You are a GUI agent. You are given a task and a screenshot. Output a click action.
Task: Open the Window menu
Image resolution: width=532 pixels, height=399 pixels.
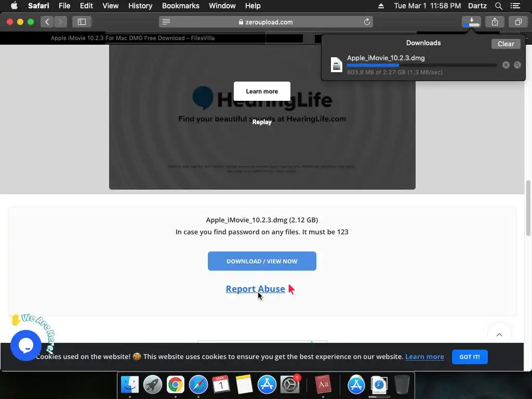222,6
